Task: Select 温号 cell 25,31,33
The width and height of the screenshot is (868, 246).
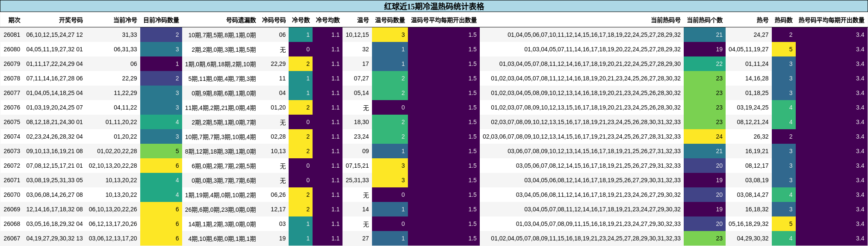Action: click(357, 180)
